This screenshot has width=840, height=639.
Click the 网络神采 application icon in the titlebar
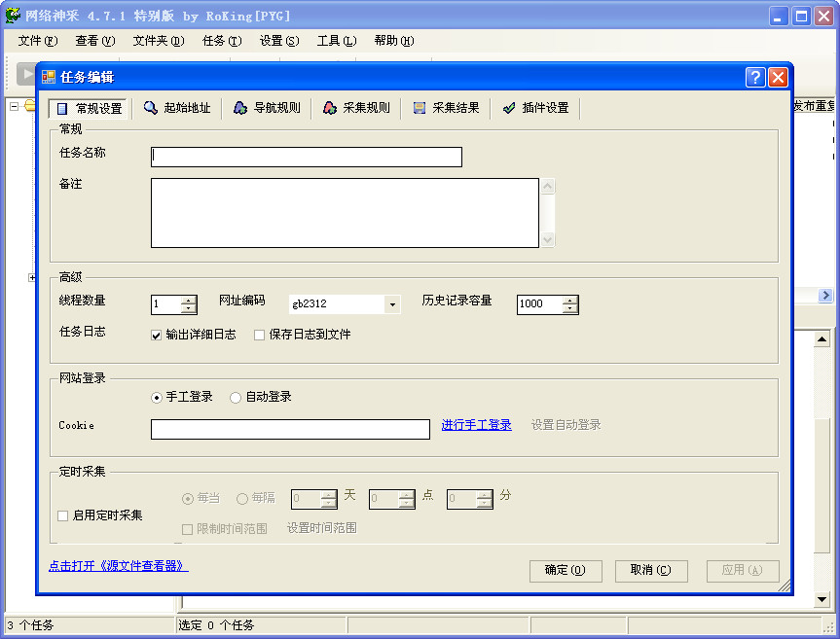pos(10,15)
